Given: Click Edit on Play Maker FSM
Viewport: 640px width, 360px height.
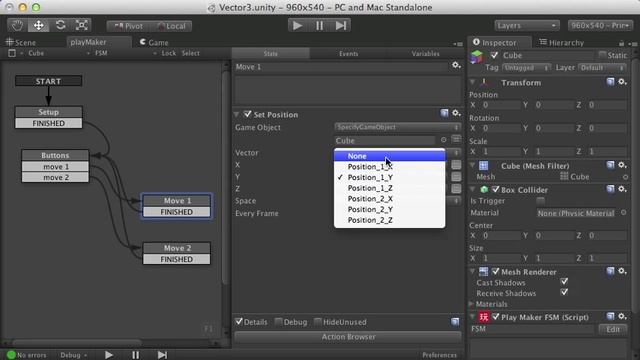Looking at the screenshot, I should click(x=613, y=329).
